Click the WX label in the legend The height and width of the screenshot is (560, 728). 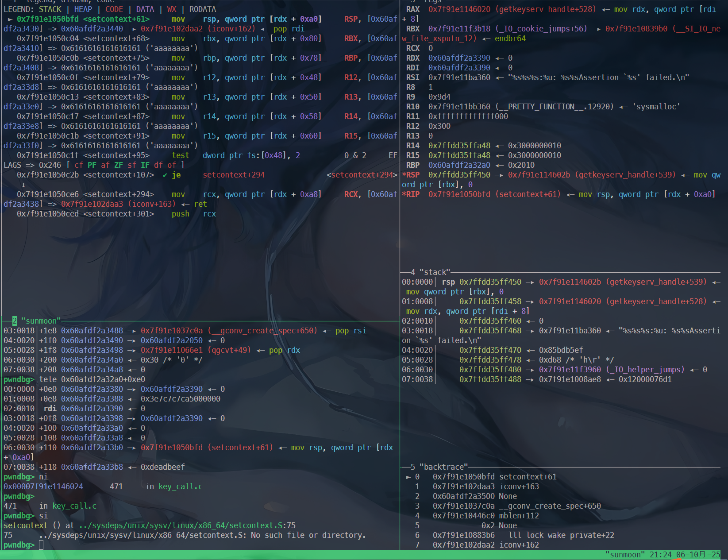tap(172, 9)
